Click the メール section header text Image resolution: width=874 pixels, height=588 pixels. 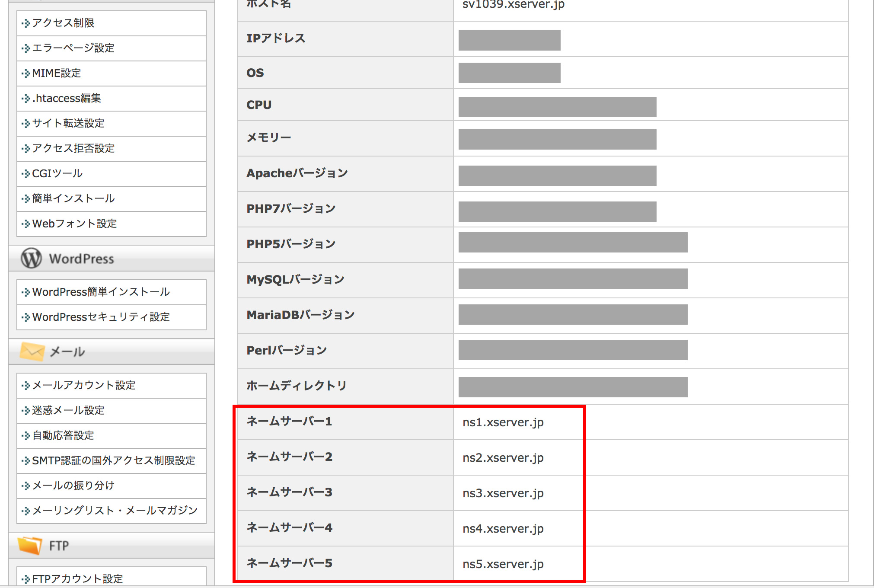tap(67, 352)
